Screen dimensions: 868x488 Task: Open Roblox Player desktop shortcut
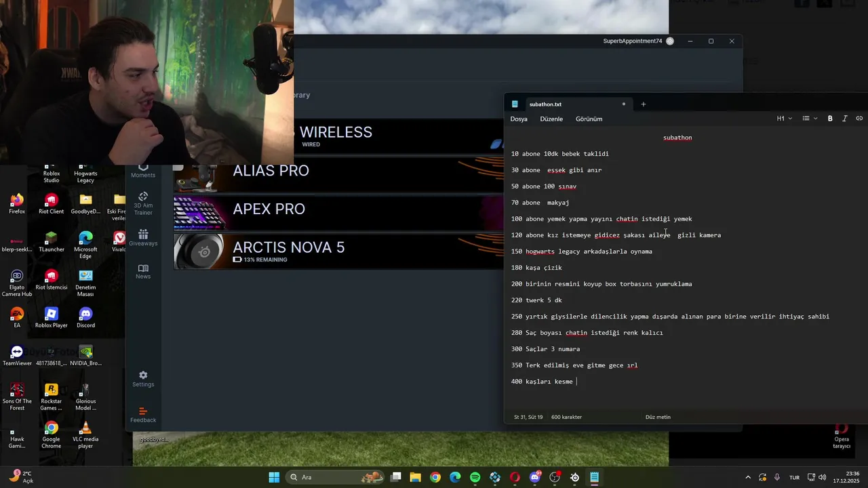(51, 318)
